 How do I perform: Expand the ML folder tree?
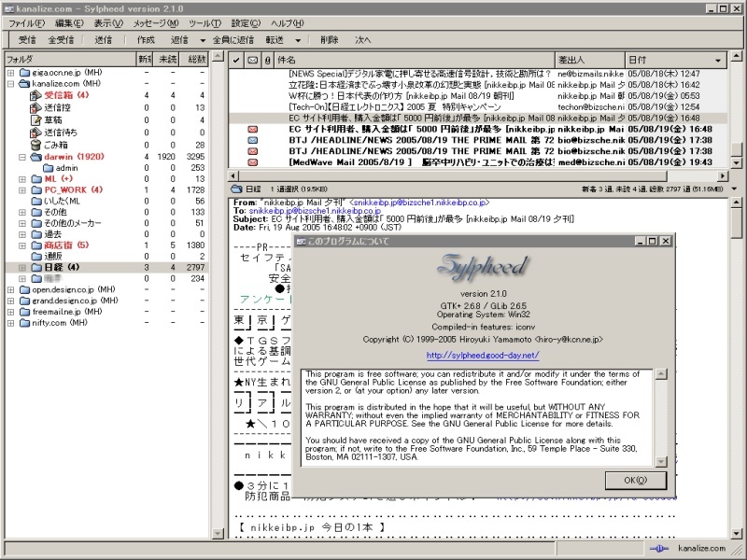point(22,179)
